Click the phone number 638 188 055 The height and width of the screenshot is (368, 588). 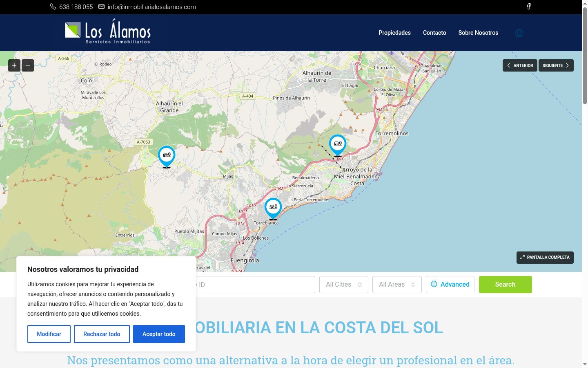(x=76, y=7)
